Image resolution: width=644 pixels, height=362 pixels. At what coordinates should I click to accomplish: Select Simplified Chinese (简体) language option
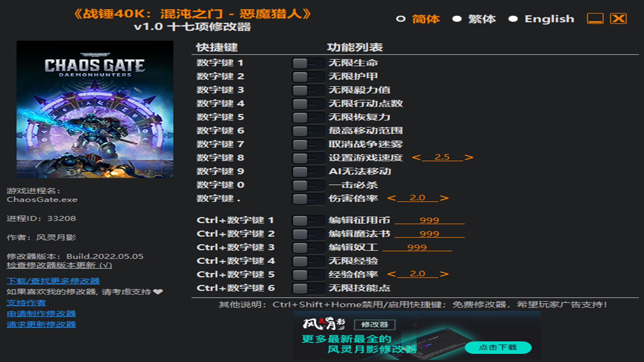[x=400, y=19]
